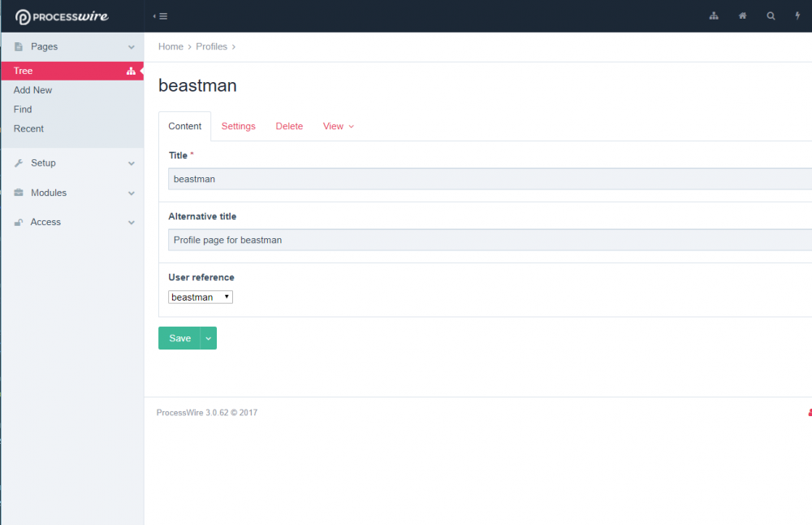Expand the Modules sidebar section

132,193
